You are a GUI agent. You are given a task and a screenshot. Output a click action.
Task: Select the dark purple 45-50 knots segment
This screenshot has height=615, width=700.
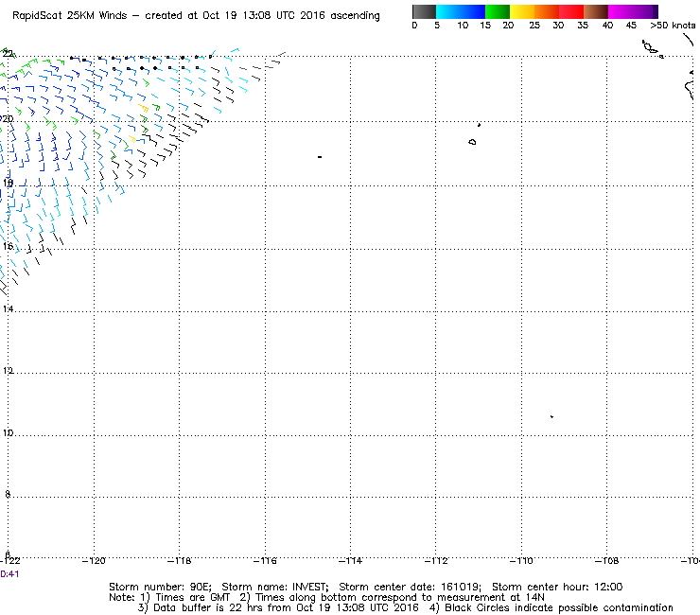pyautogui.click(x=645, y=11)
